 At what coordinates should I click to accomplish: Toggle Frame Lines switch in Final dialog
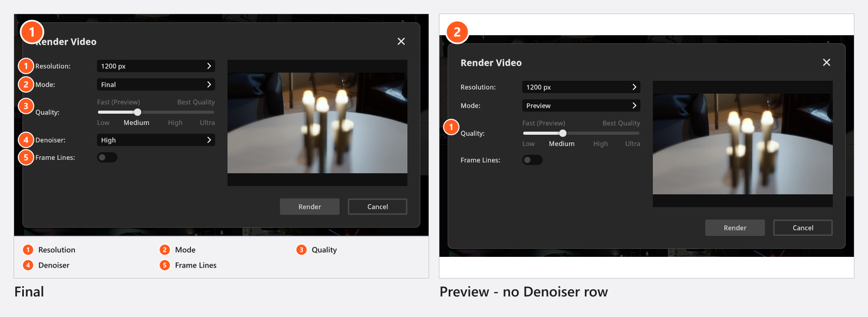(107, 158)
